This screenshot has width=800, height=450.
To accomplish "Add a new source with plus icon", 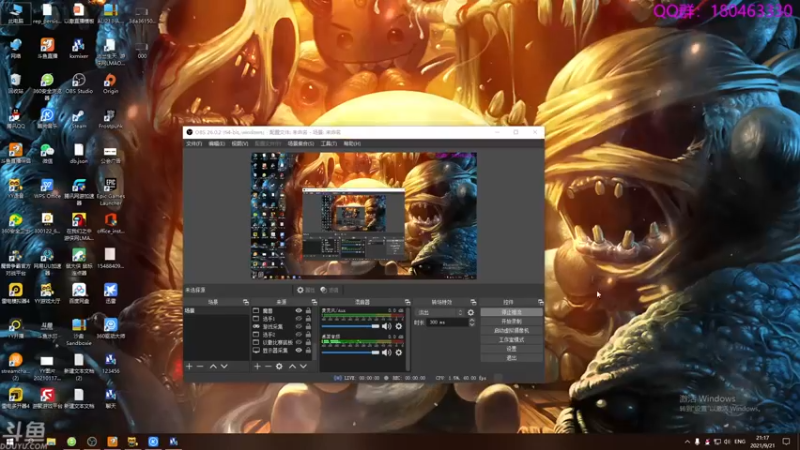I will (x=257, y=366).
